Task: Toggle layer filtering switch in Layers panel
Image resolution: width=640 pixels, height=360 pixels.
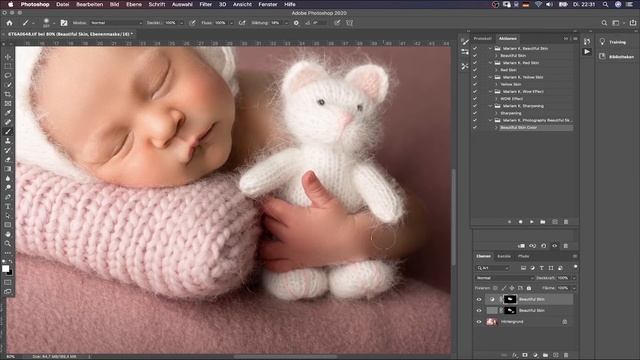Action: [576, 267]
